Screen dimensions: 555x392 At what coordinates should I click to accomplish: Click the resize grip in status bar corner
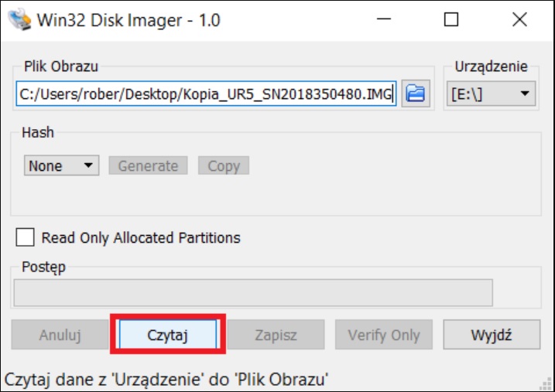click(546, 384)
